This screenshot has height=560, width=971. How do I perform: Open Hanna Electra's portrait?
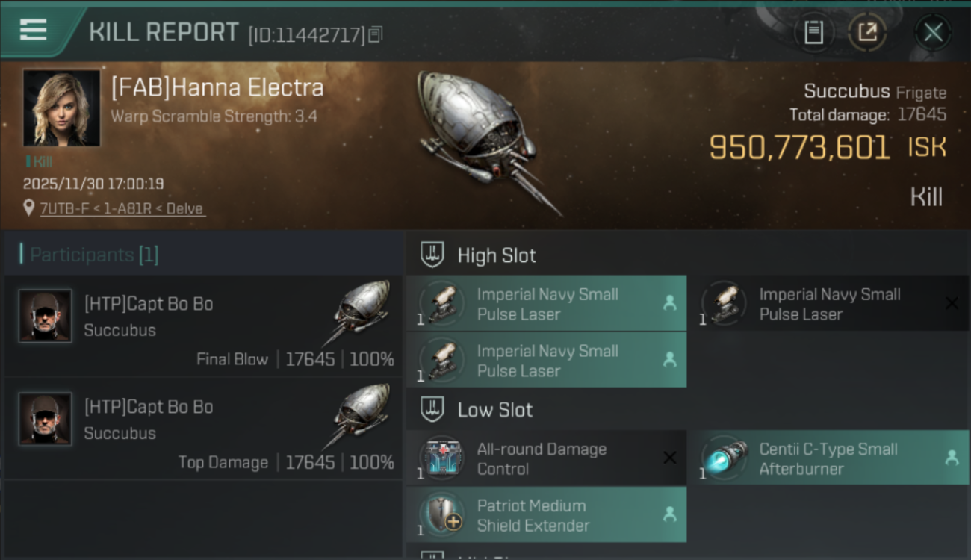tap(61, 108)
